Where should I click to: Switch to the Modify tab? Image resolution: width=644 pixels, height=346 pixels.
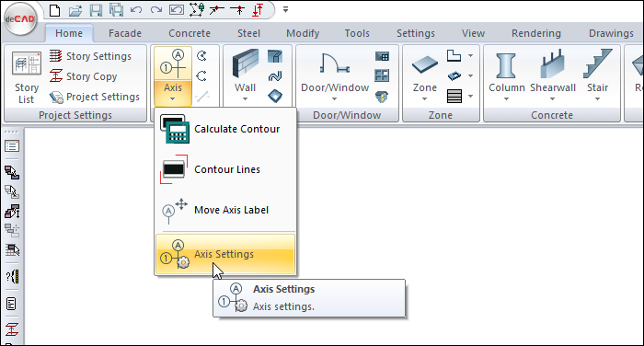tap(303, 33)
